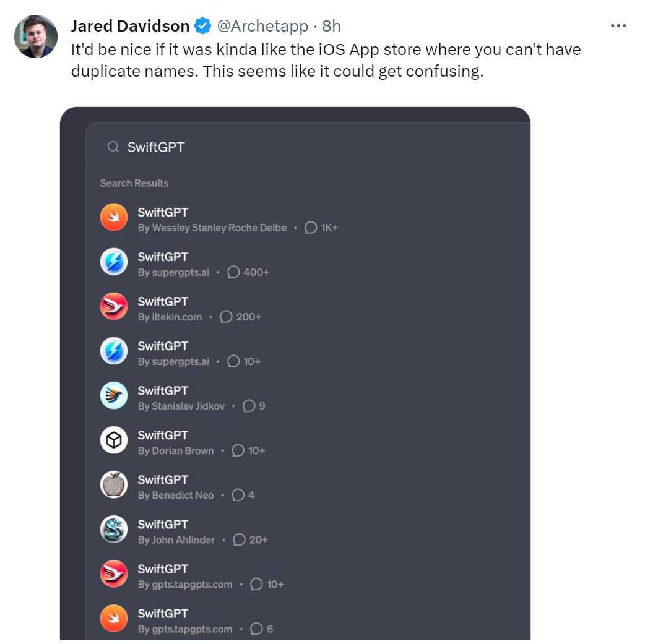
Task: Click the embedded screenshot's Search Results heading
Action: tap(134, 183)
